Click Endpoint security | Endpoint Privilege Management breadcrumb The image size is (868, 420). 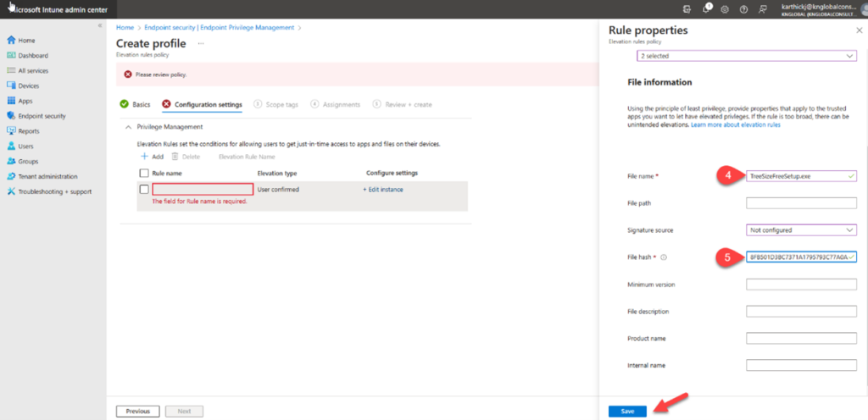click(220, 27)
